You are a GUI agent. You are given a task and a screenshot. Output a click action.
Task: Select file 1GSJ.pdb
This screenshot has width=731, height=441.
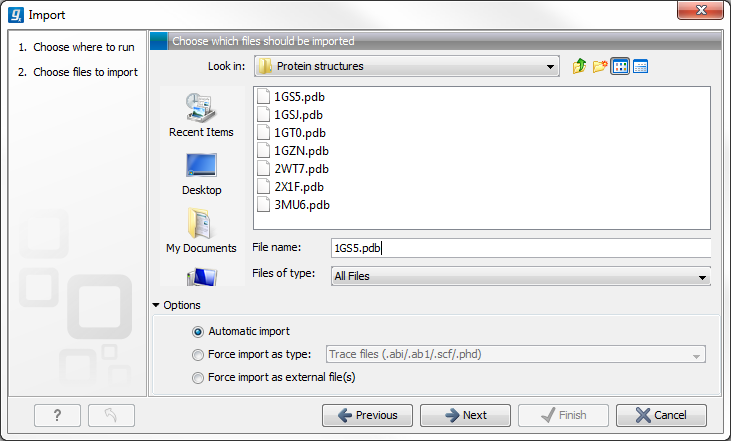click(298, 115)
